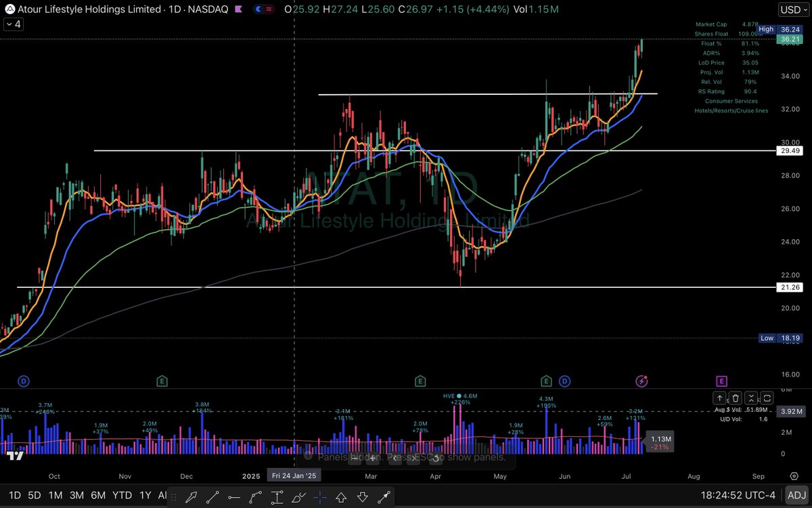812x508 pixels.
Task: Select the arrow drawing tool in favorites toolbar
Action: pos(191,496)
